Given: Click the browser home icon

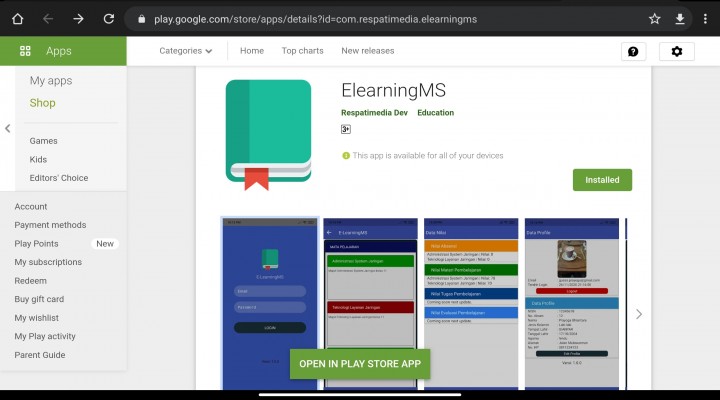Looking at the screenshot, I should (x=18, y=18).
